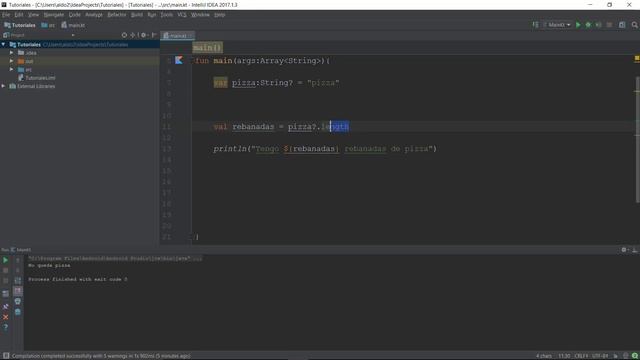640x360 pixels.
Task: Click the editor vertical scrollbar
Action: pyautogui.click(x=637, y=139)
